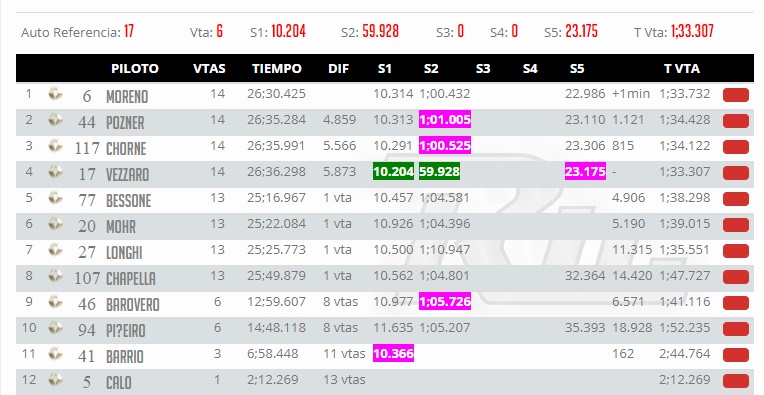The height and width of the screenshot is (395, 764).
Task: Select the TIEMPO column header
Action: [x=277, y=68]
